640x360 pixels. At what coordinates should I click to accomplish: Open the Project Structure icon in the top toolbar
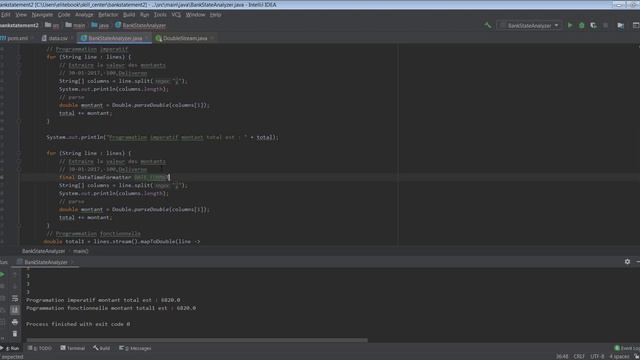click(620, 25)
